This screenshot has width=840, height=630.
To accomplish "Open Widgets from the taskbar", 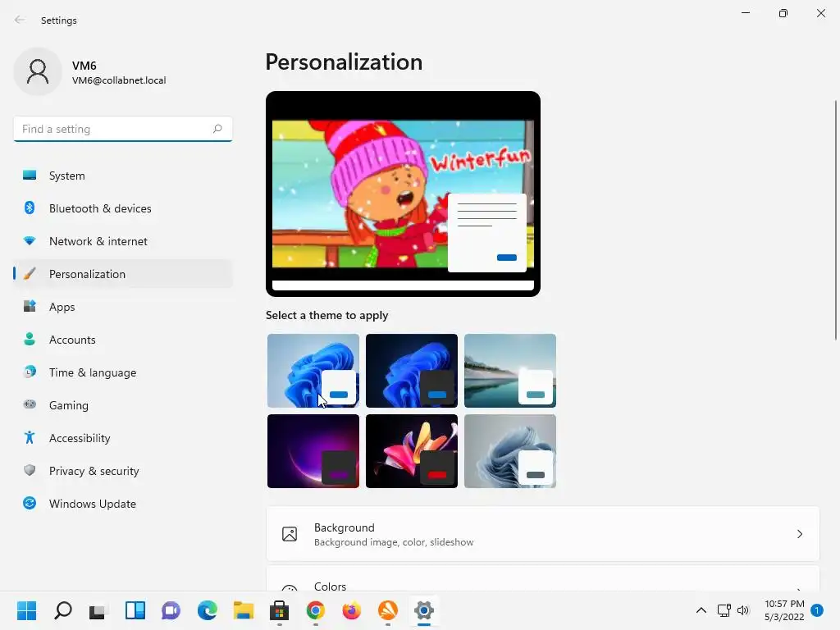I will (x=135, y=610).
